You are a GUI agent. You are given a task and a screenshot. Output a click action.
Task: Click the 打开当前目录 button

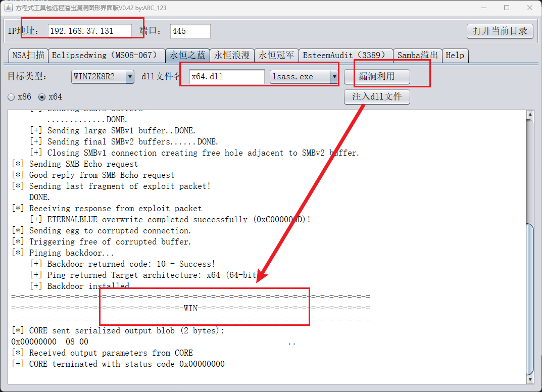[x=500, y=31]
